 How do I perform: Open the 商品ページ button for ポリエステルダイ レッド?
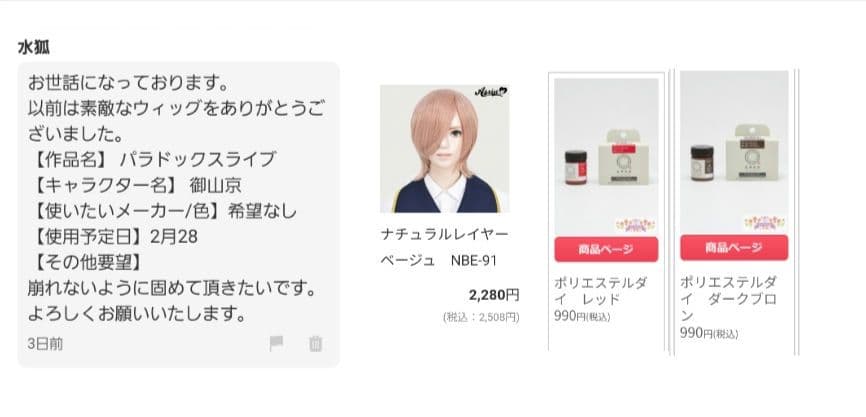(606, 249)
